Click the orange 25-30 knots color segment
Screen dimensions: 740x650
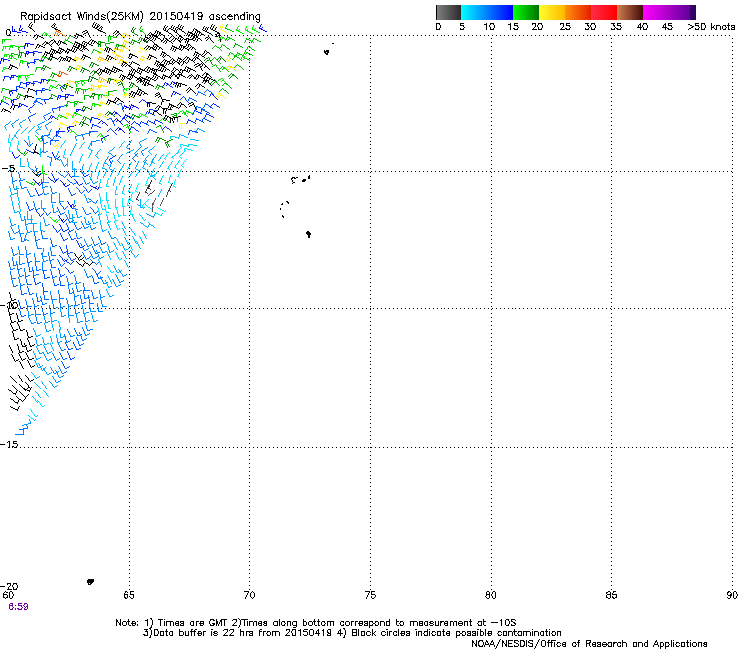pos(578,12)
